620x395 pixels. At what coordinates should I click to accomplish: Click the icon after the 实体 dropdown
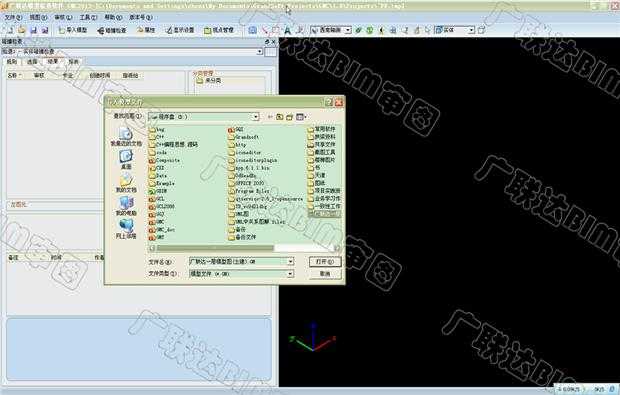481,30
